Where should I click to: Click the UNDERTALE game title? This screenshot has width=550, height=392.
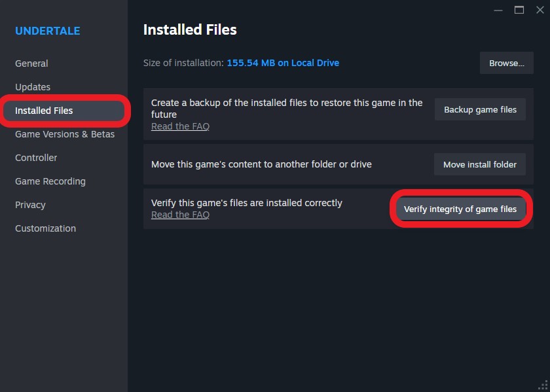coord(47,31)
